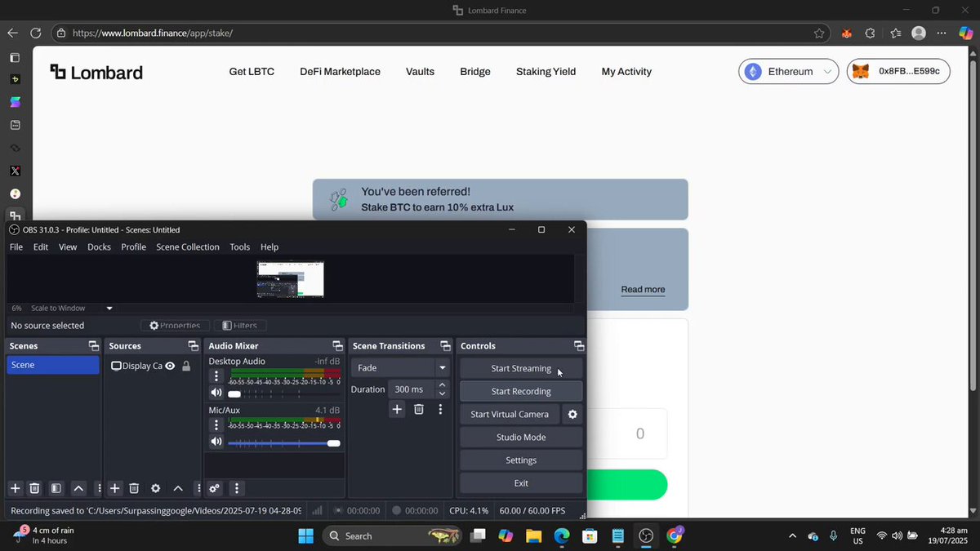980x551 pixels.
Task: Increase transition duration with up arrow
Action: pyautogui.click(x=443, y=384)
